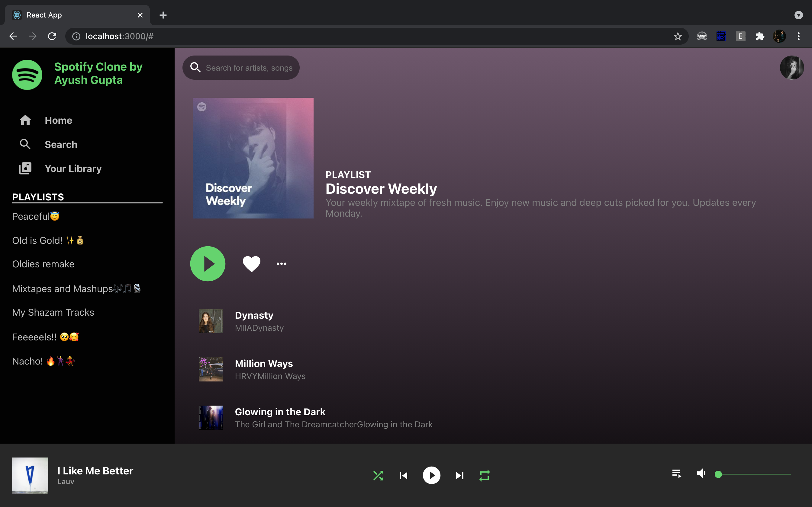Enable shuffle playback
The height and width of the screenshot is (507, 812).
pyautogui.click(x=378, y=475)
